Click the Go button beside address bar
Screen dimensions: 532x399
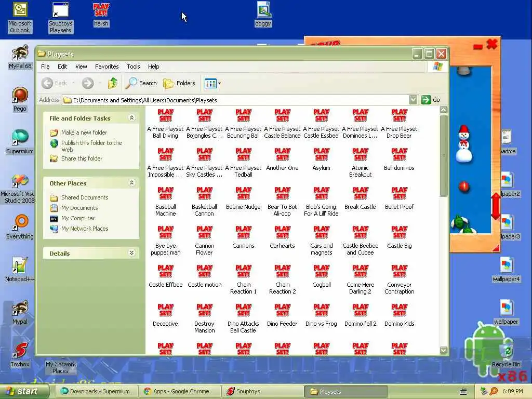(431, 100)
